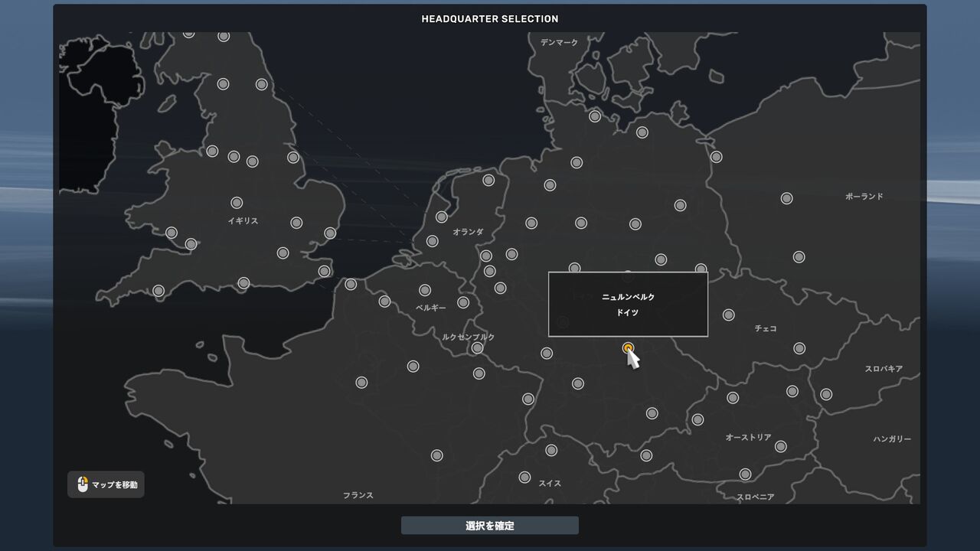Click the ポーランド country label
The height and width of the screenshot is (551, 980).
point(864,197)
